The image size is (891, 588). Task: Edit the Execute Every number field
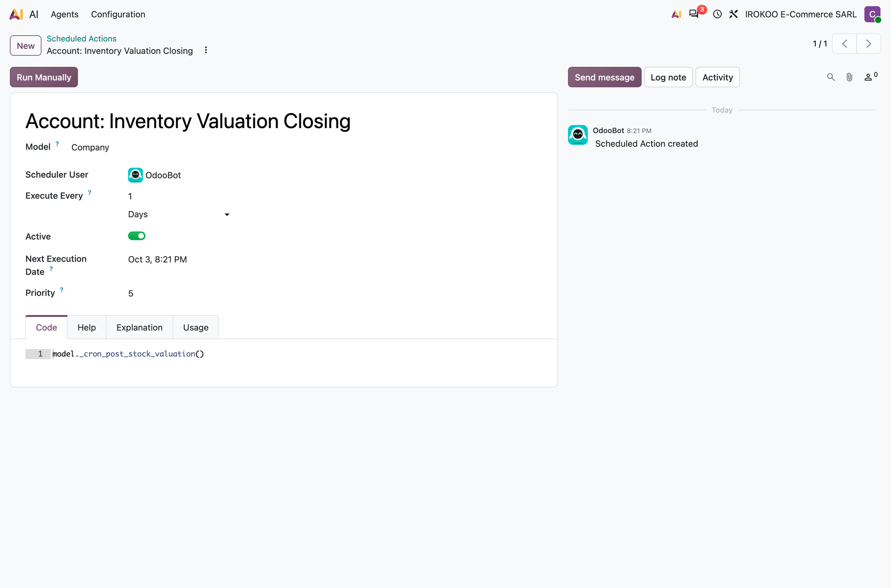click(179, 196)
